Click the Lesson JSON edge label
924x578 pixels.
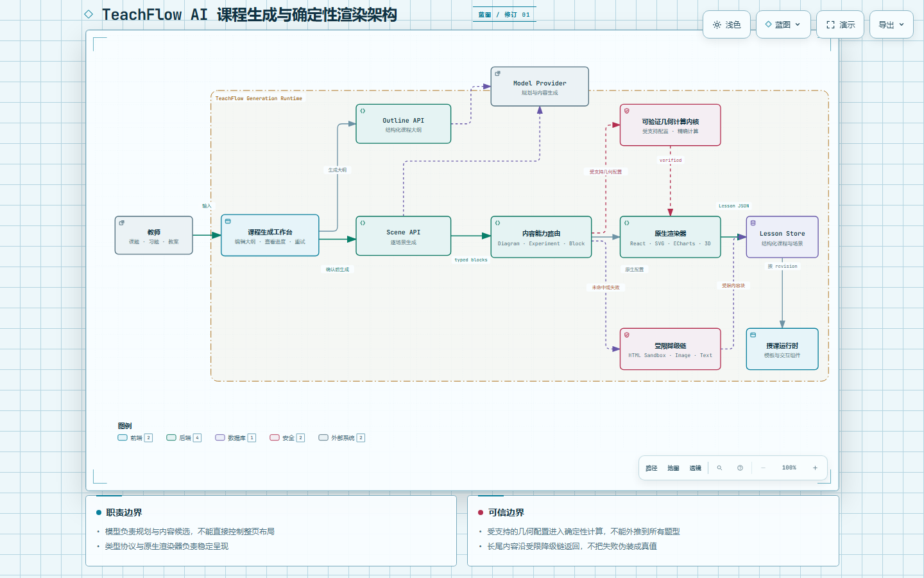coord(733,206)
